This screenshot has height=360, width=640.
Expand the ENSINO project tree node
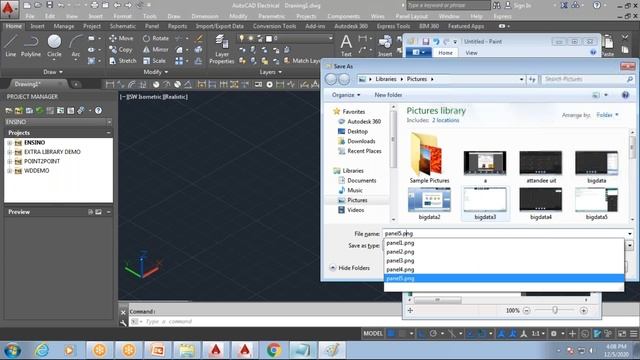click(x=9, y=143)
